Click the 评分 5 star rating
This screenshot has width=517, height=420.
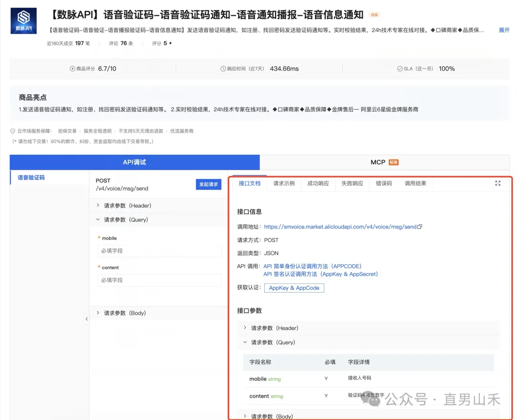[162, 43]
